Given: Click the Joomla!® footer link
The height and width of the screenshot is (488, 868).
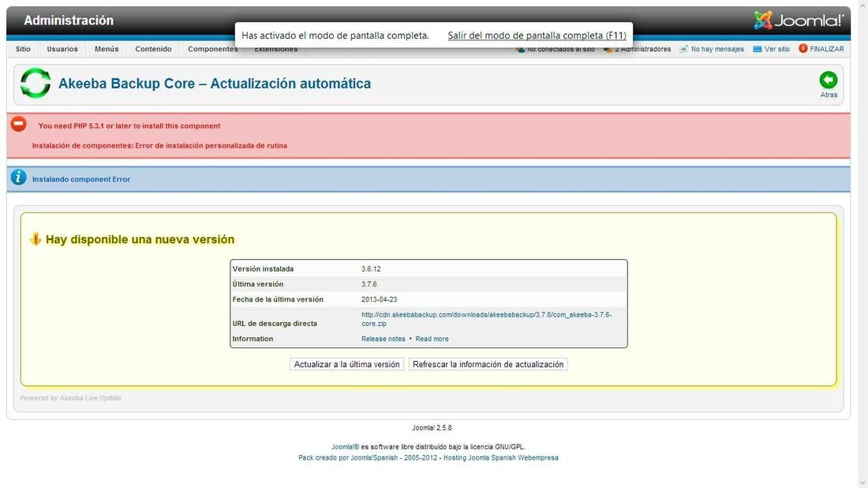Looking at the screenshot, I should [346, 447].
